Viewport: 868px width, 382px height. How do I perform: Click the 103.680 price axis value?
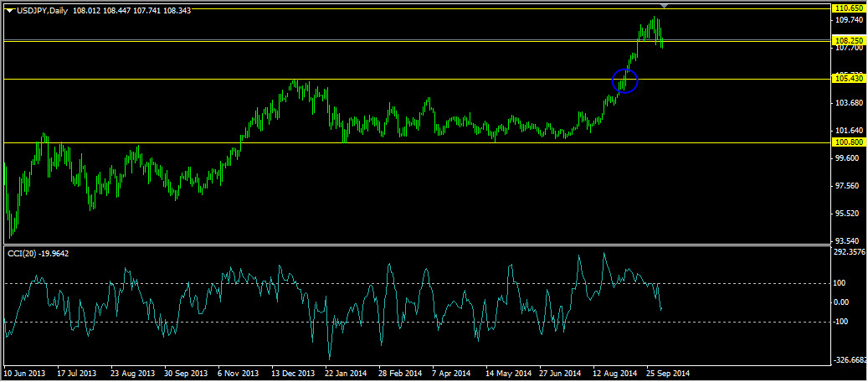[848, 103]
